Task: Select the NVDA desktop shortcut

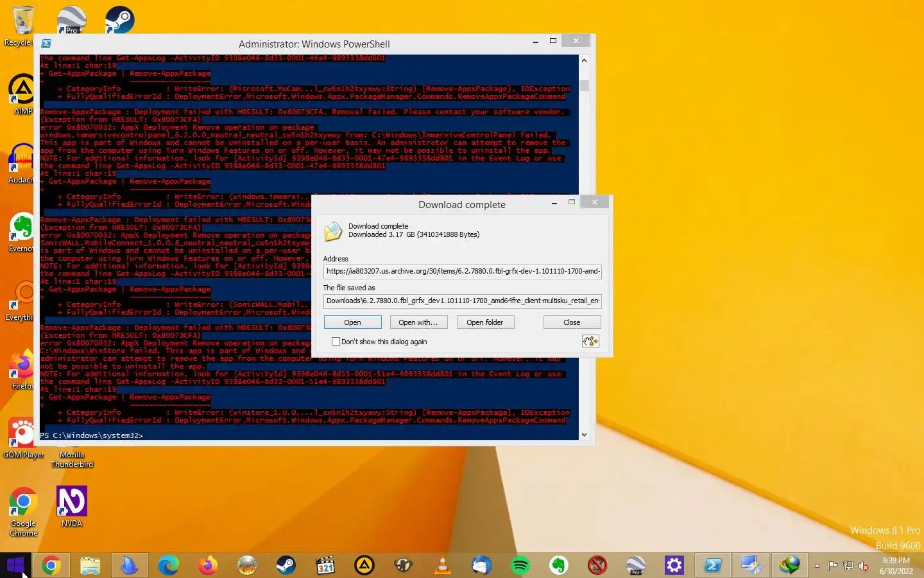Action: [72, 507]
